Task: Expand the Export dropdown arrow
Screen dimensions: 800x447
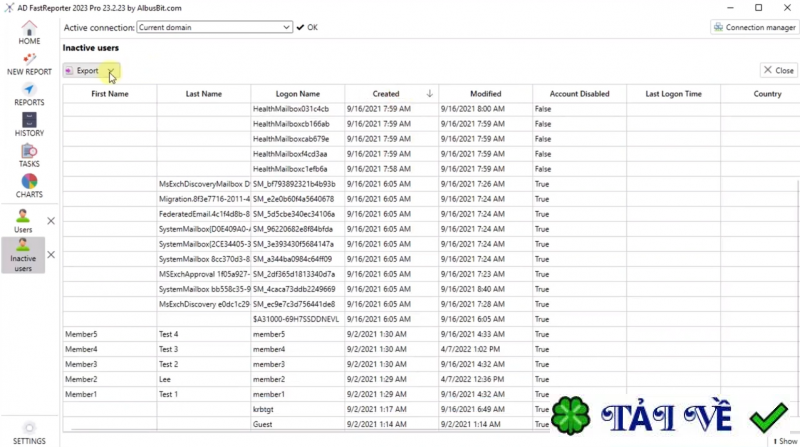Action: tap(111, 71)
